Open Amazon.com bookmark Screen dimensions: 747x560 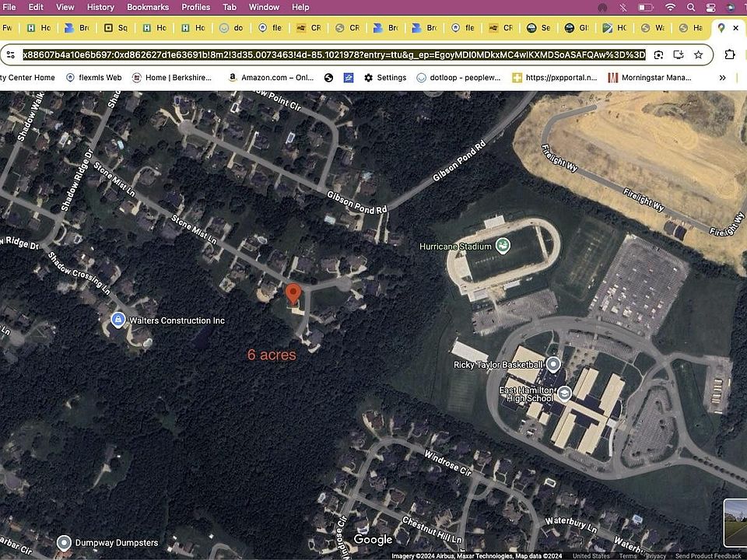click(271, 78)
